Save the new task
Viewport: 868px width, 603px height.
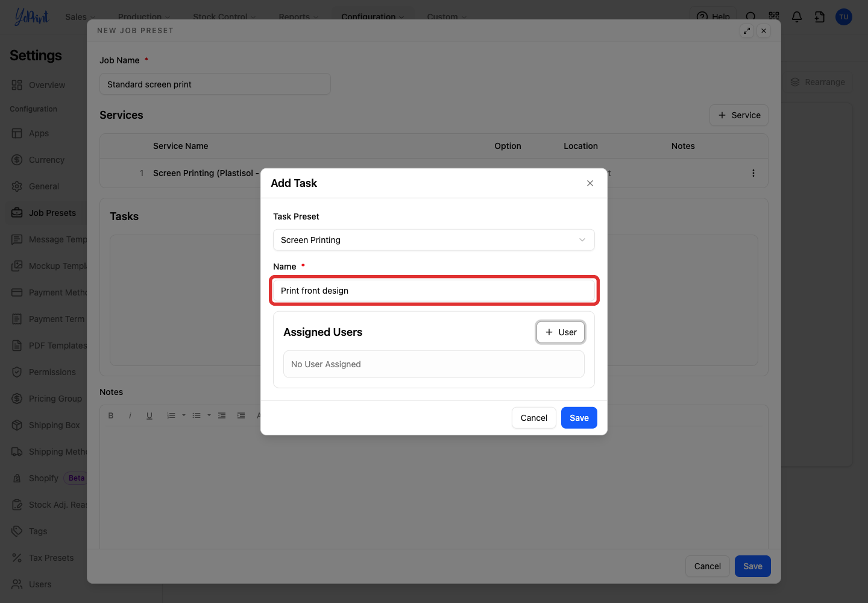(x=579, y=418)
